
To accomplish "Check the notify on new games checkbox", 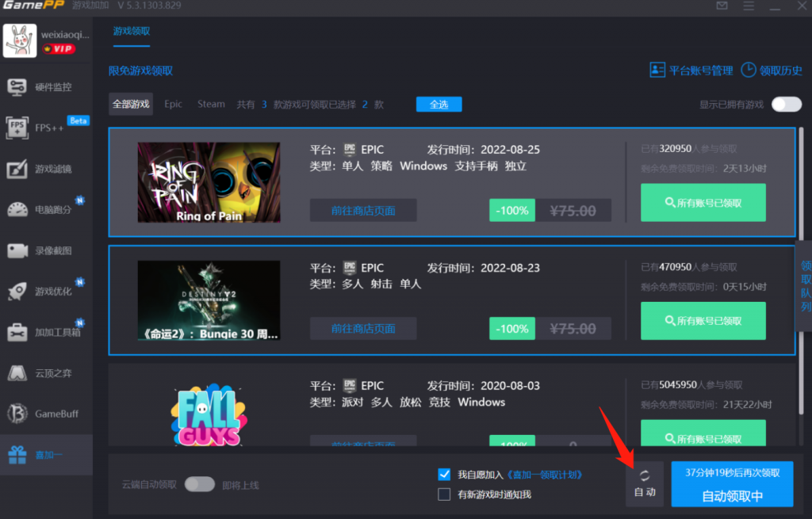I will pyautogui.click(x=444, y=494).
